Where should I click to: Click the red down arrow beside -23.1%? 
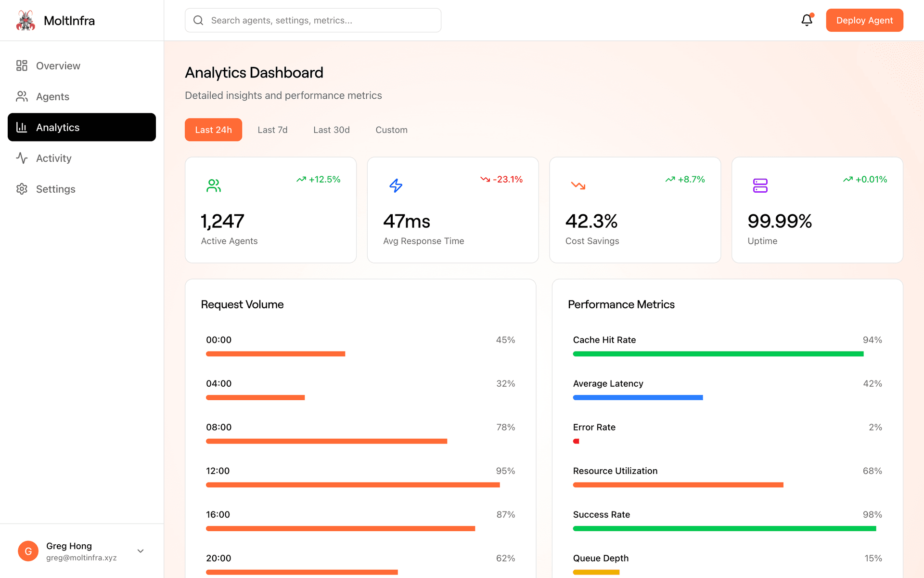click(485, 179)
